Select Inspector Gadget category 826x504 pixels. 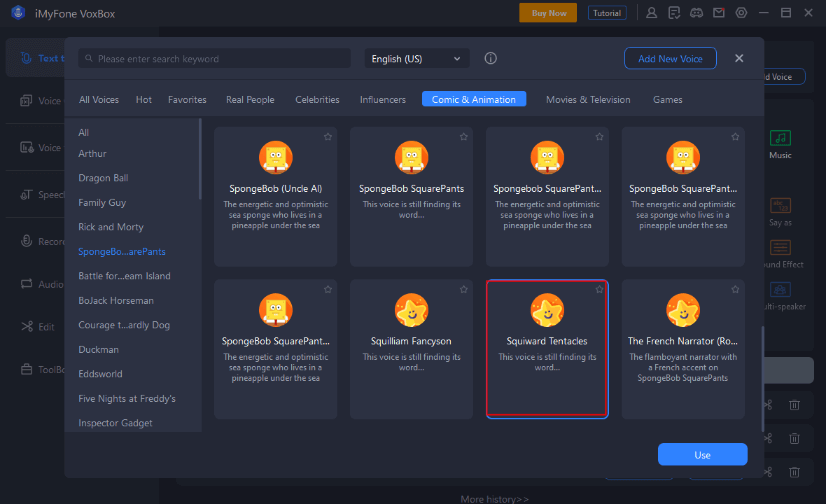(x=115, y=423)
